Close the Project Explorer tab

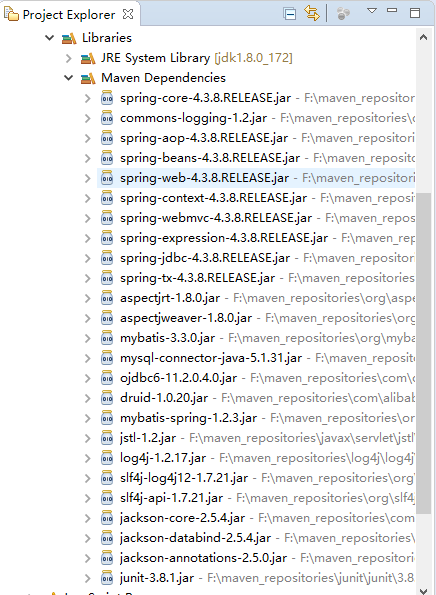(x=128, y=14)
